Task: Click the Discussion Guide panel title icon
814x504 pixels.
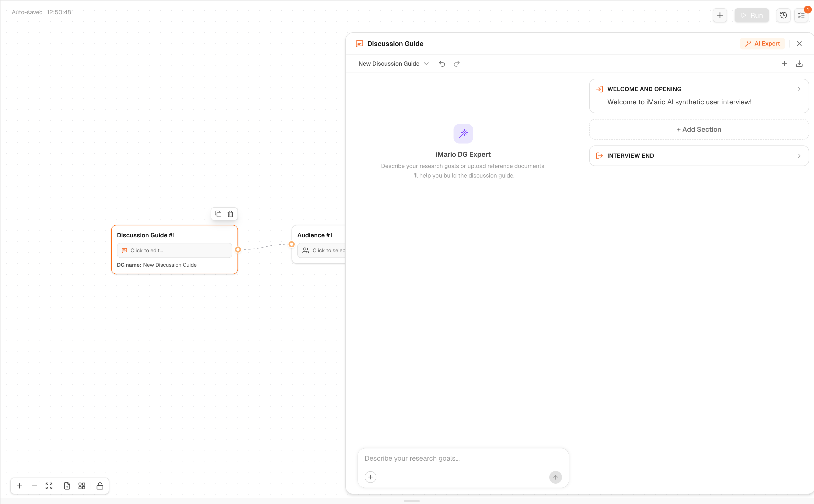Action: point(359,44)
